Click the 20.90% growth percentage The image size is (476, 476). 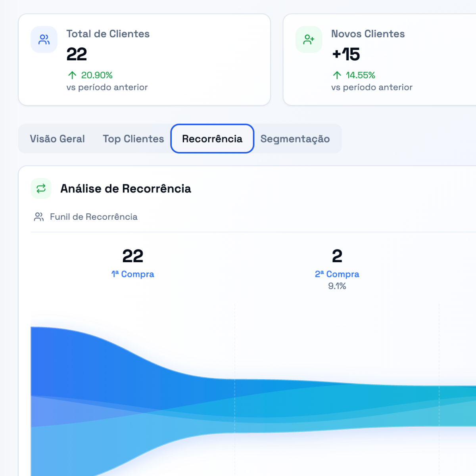[97, 75]
